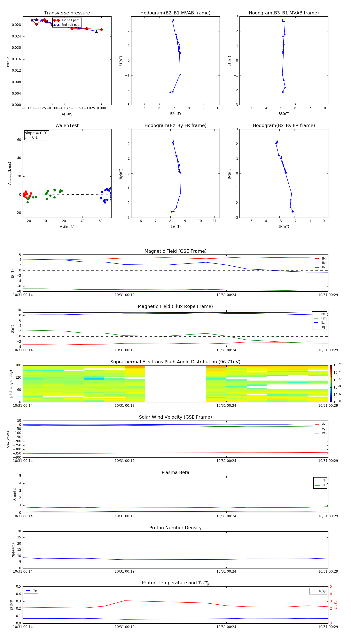Click the "Magnetic Field (Flux Rope Frame)" title
This screenshot has width=351, height=644.
pyautogui.click(x=175, y=307)
